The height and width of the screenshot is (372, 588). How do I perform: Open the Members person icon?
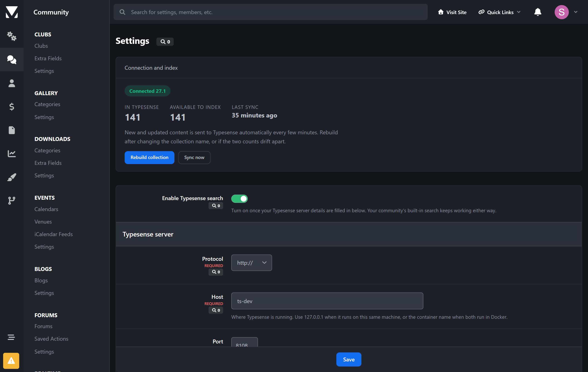[x=12, y=83]
